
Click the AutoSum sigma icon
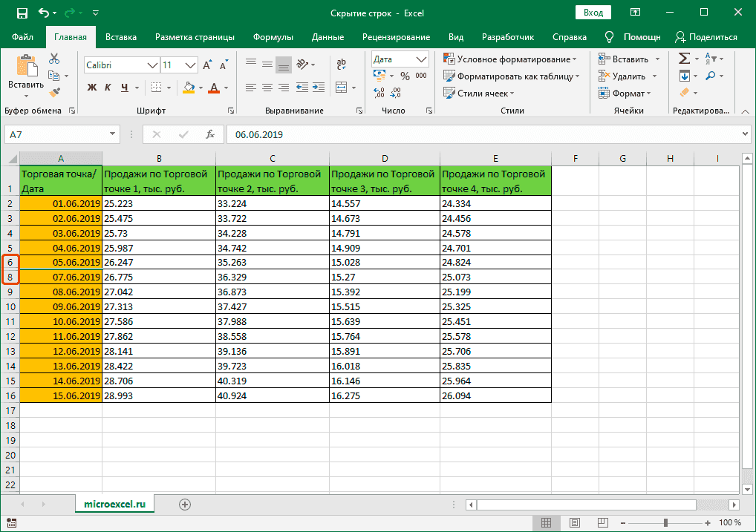click(x=684, y=59)
